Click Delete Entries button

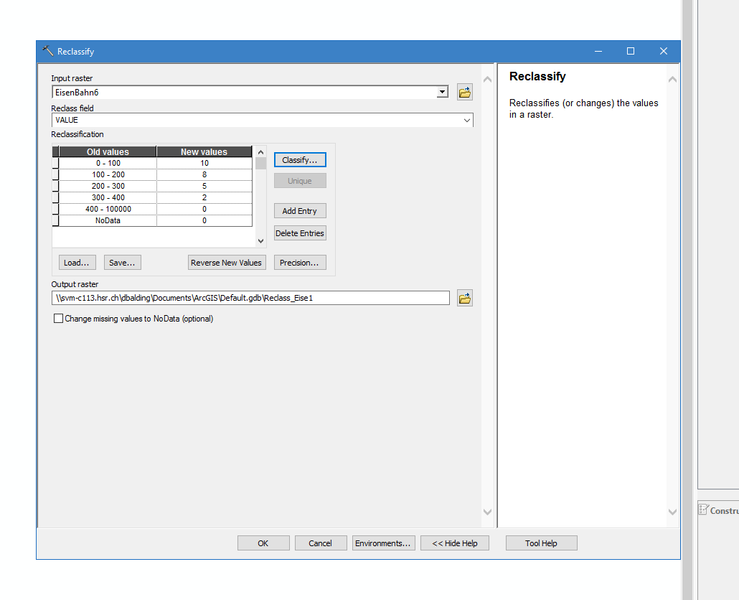coord(300,233)
